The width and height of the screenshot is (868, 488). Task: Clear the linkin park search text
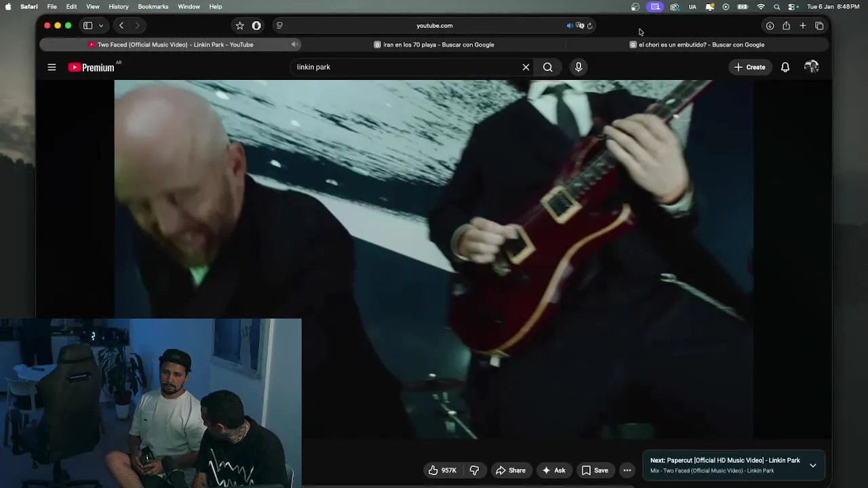click(x=526, y=67)
